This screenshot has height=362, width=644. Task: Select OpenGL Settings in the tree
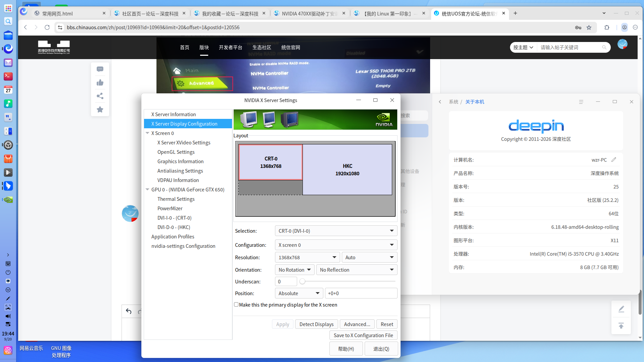(176, 152)
